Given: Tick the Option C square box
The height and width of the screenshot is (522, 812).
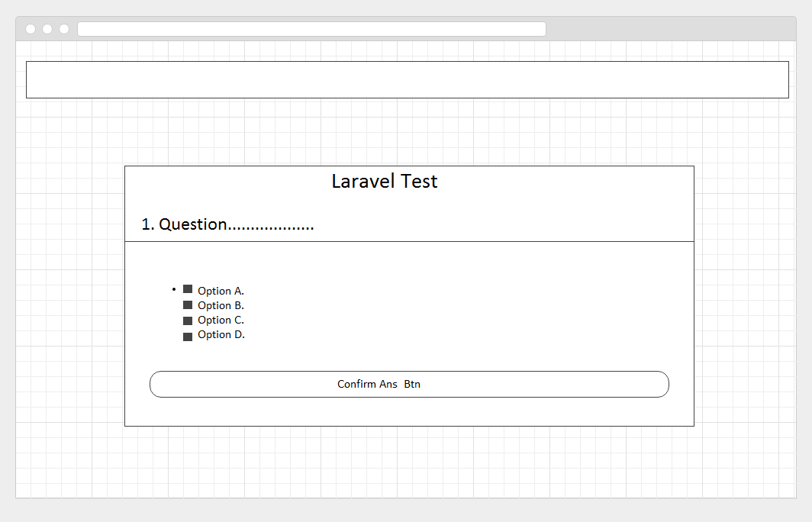Looking at the screenshot, I should [x=188, y=321].
